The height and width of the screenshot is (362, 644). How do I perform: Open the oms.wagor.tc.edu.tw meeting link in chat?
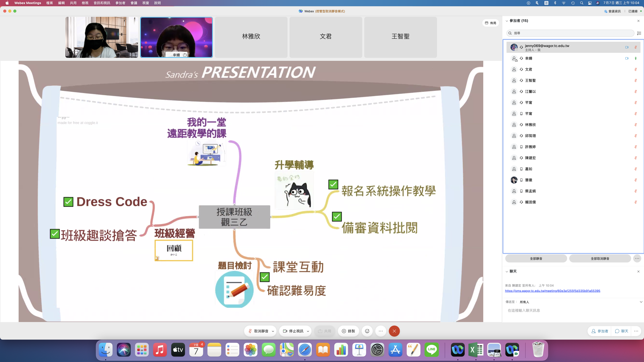point(552,291)
